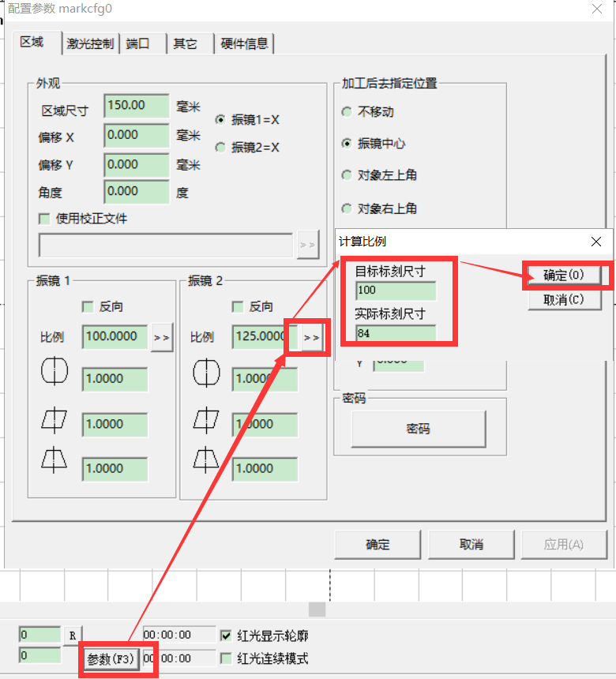Click the main 确定 button
The height and width of the screenshot is (679, 616).
pyautogui.click(x=377, y=544)
